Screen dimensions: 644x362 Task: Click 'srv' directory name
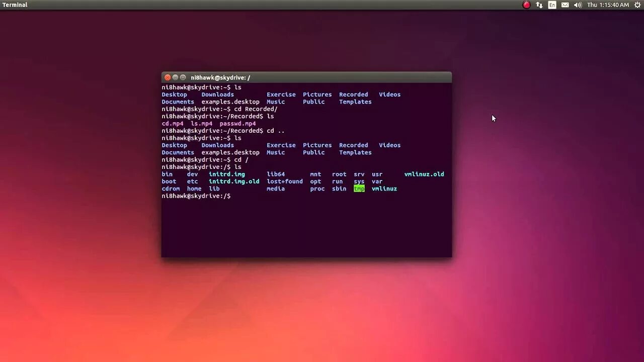tap(359, 174)
